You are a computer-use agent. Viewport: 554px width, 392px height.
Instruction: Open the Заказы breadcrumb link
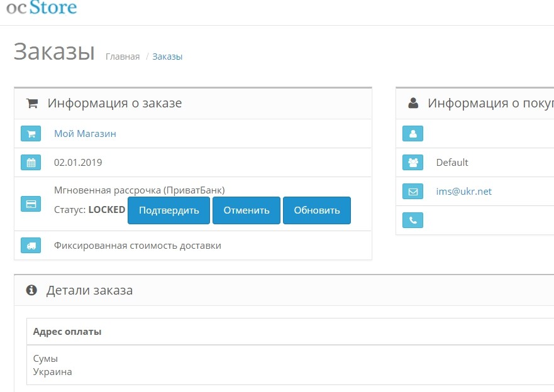[167, 57]
